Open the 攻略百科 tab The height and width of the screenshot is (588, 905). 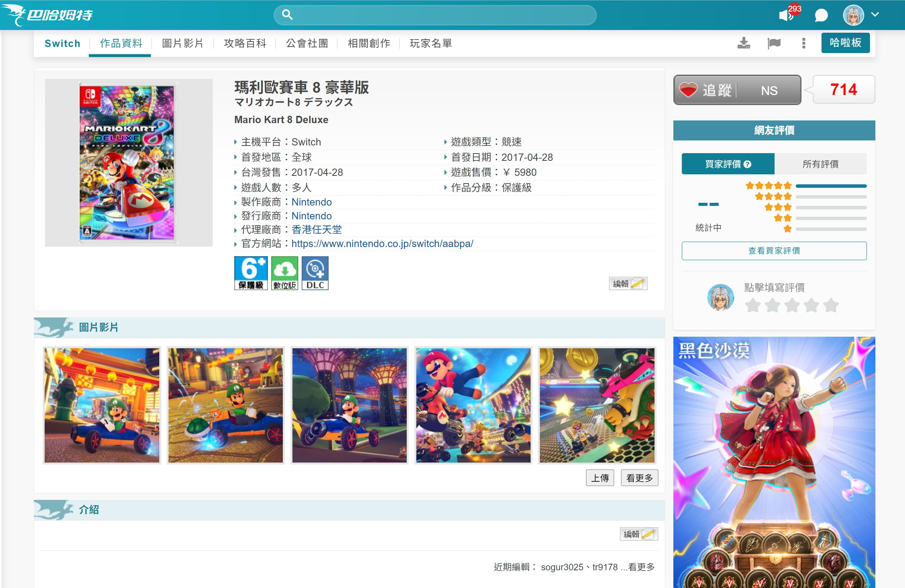(245, 43)
